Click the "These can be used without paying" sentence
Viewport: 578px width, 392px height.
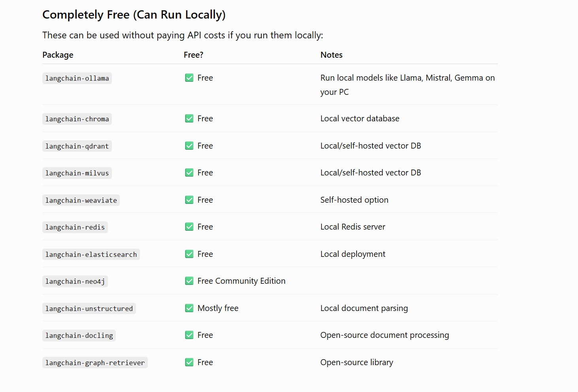[183, 35]
